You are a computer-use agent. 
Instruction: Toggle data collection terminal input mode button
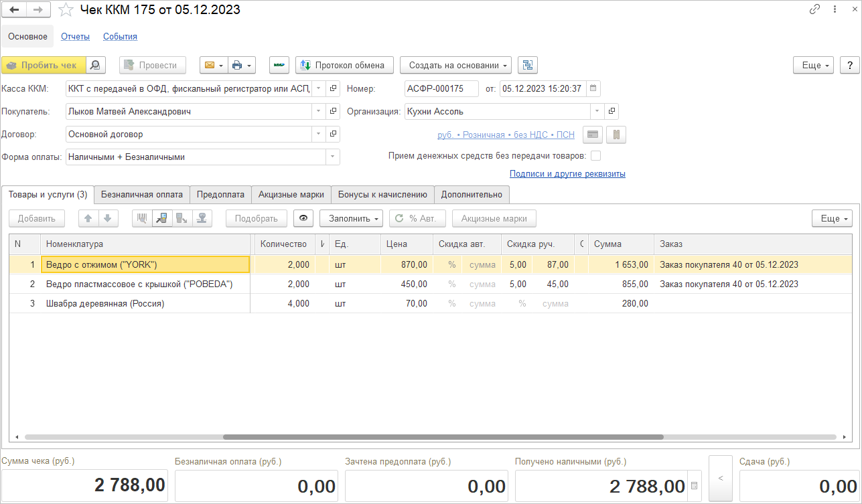click(x=162, y=218)
